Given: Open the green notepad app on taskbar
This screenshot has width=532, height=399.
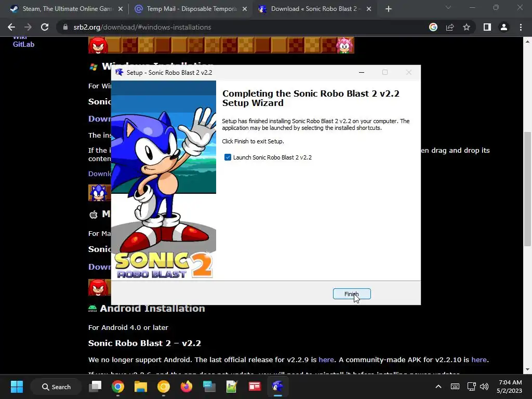Looking at the screenshot, I should tap(231, 387).
